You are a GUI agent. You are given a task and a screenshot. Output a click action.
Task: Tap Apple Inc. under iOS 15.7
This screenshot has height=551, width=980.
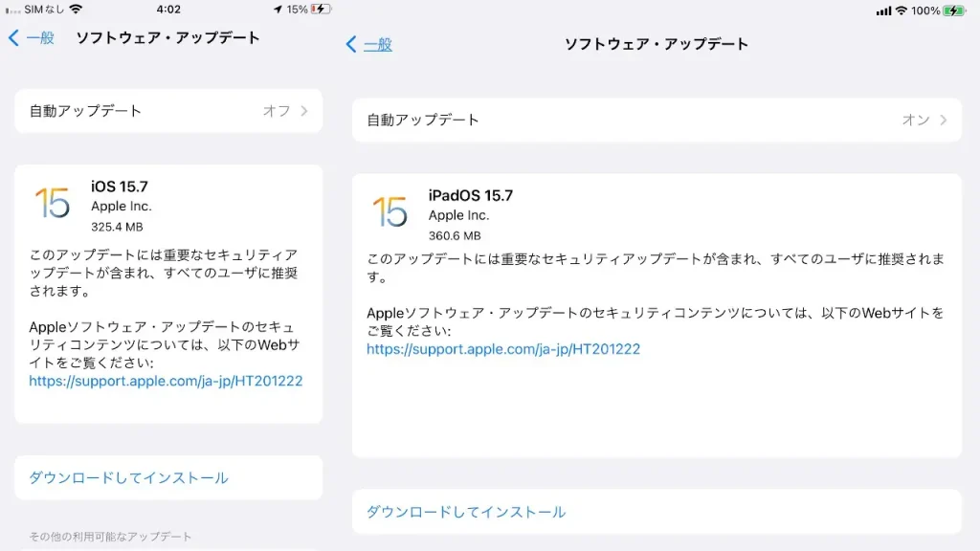(x=122, y=207)
